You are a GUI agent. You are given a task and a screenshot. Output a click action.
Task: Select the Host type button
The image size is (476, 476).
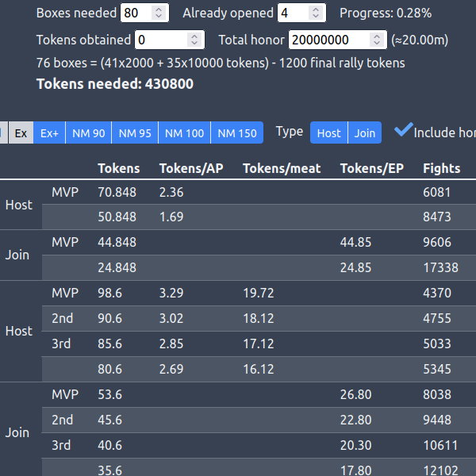(328, 133)
